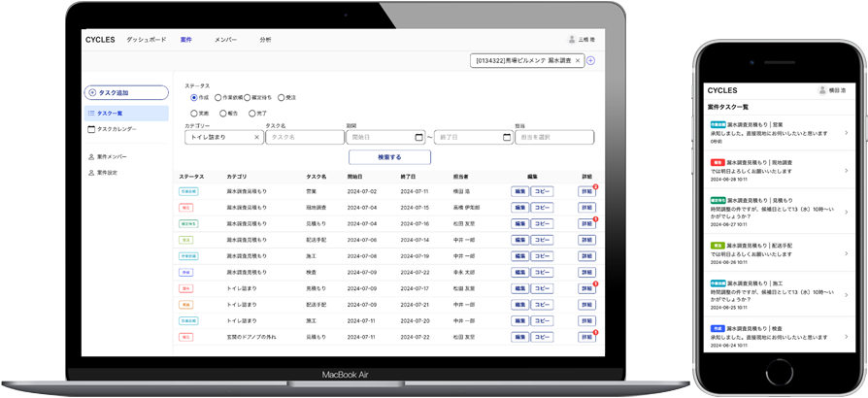
Task: Click the blue 作成 badge on the phone's 検査 item
Action: (717, 328)
